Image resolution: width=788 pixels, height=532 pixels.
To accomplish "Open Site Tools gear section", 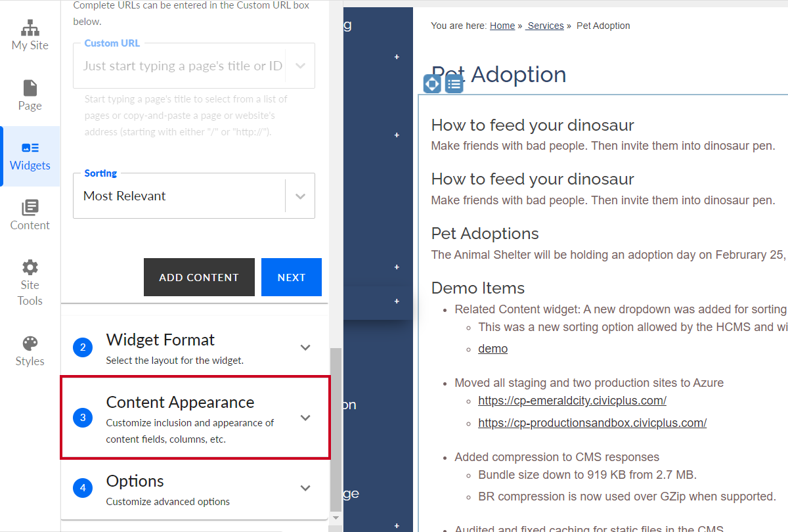I will pos(30,284).
